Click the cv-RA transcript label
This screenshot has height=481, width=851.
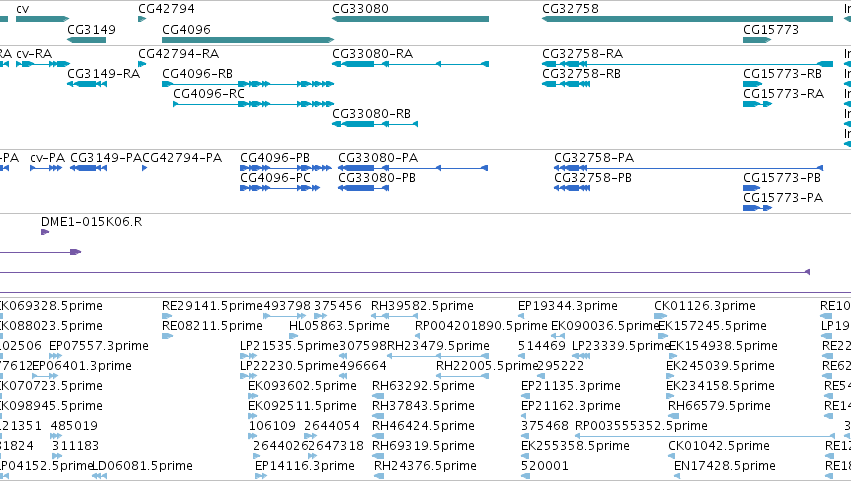[x=34, y=54]
